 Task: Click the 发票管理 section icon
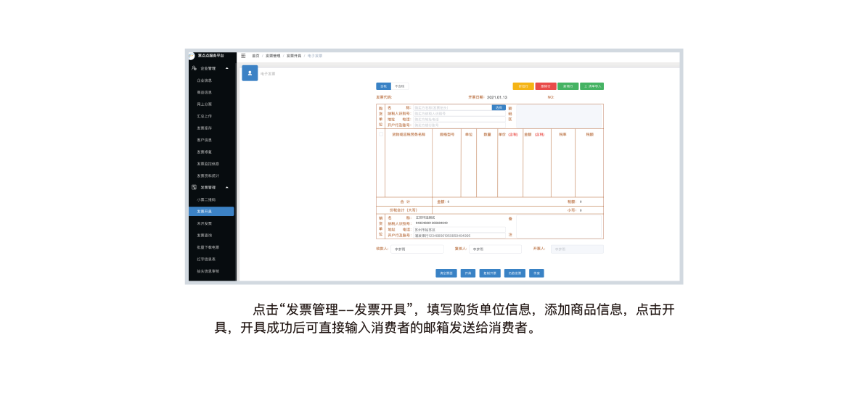(x=194, y=188)
